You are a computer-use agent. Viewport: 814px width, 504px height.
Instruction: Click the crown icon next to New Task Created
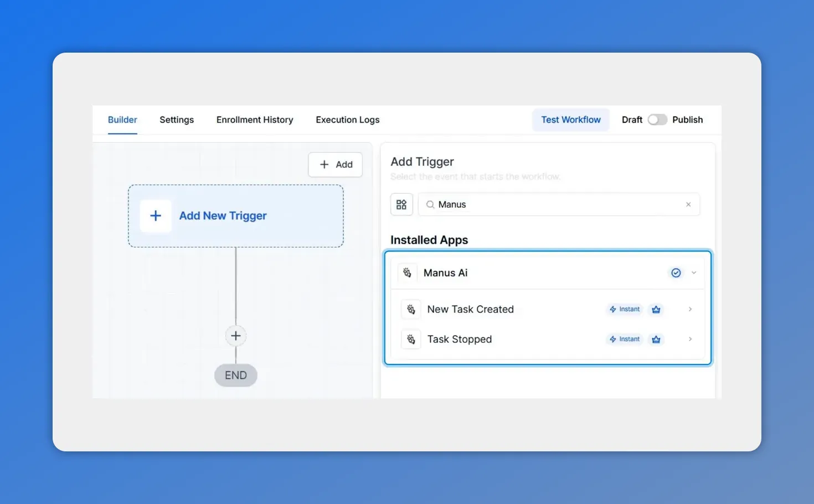(x=656, y=309)
